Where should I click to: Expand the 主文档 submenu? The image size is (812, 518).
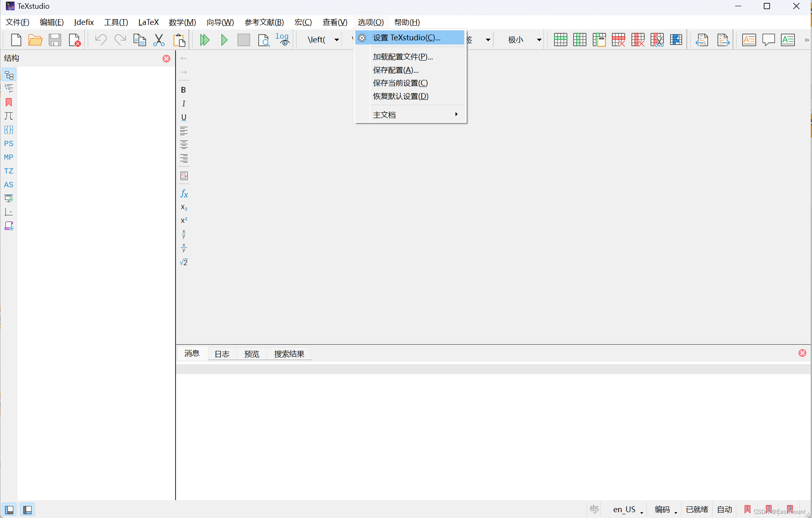tap(417, 115)
